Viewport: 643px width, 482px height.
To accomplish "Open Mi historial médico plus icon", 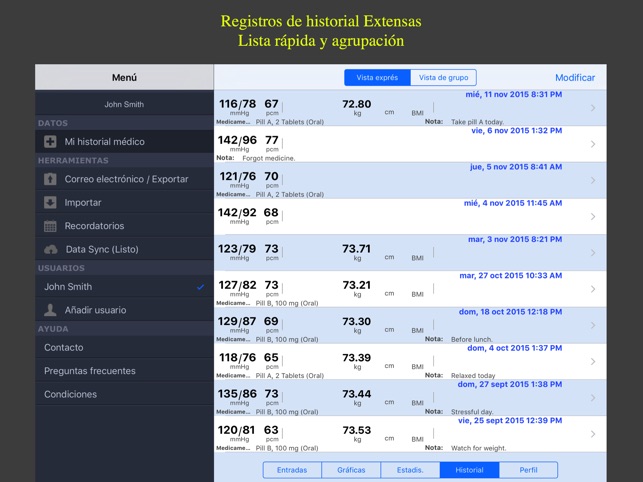I will point(50,142).
